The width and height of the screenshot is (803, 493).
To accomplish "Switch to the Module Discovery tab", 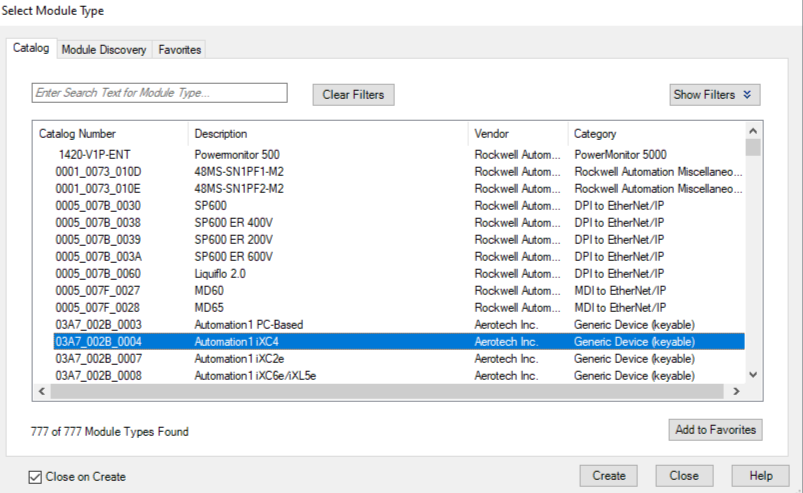I will (104, 50).
